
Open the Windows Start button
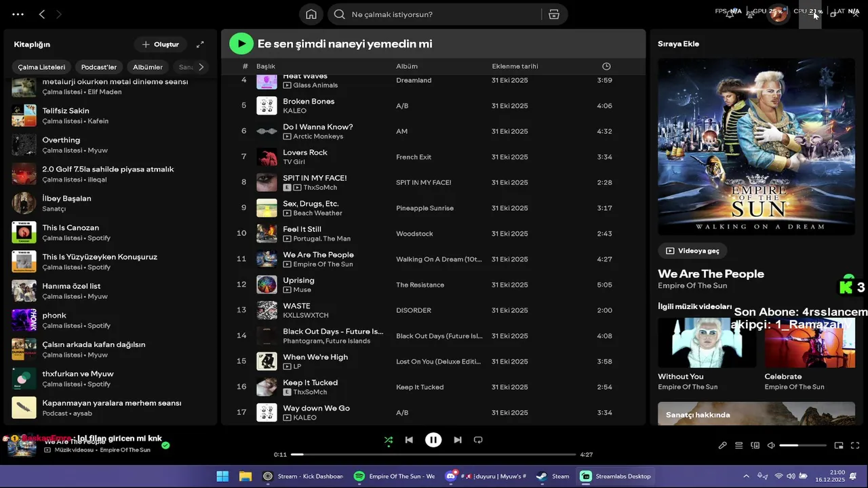222,476
